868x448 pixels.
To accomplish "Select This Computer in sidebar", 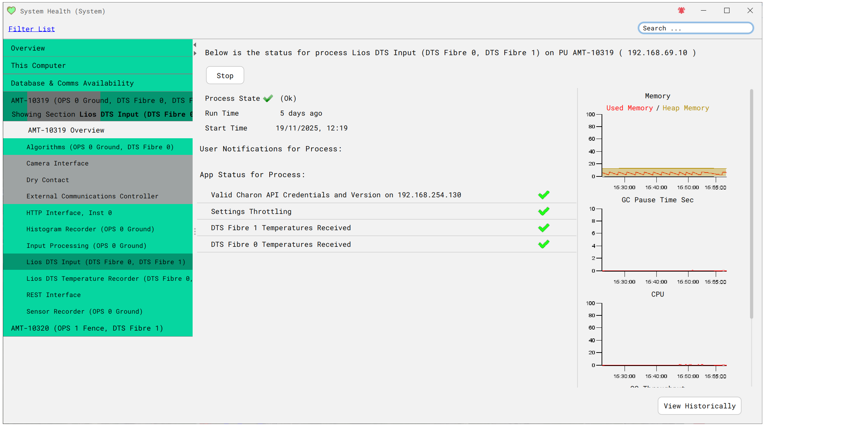I will [38, 65].
